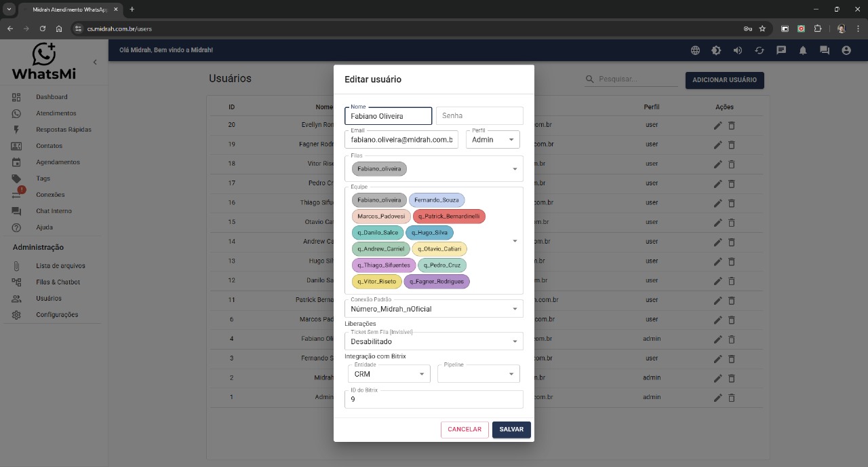Click the language globe icon in header
This screenshot has width=868, height=467.
pyautogui.click(x=695, y=50)
